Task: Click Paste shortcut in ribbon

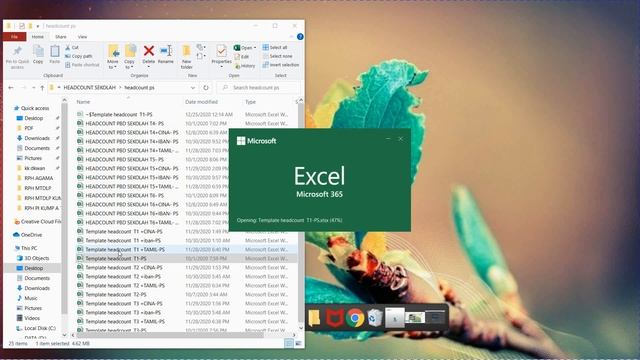Action: coord(82,65)
